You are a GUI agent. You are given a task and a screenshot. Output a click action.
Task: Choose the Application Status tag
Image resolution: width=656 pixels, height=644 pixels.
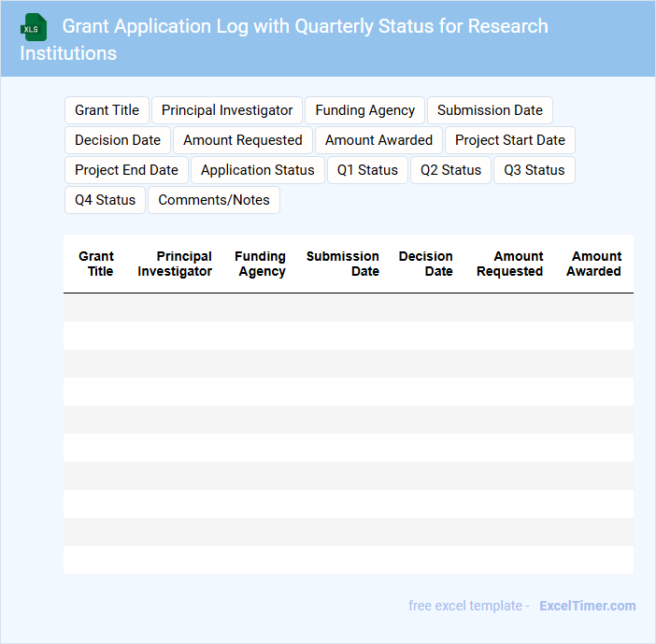(x=257, y=170)
